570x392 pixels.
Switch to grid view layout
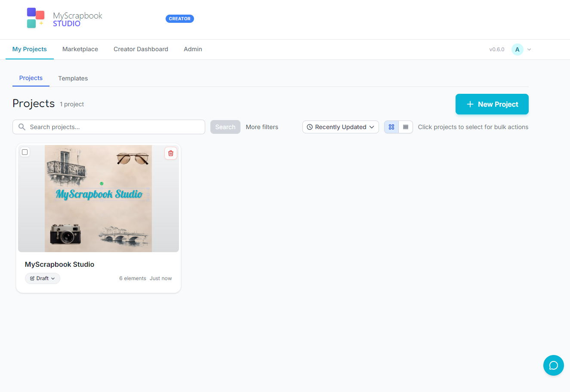391,127
